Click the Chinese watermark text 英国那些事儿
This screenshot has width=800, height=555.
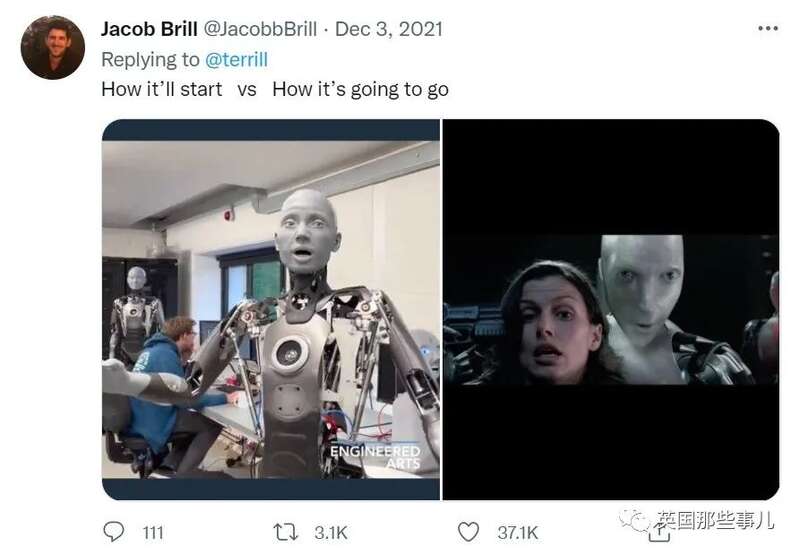pyautogui.click(x=714, y=520)
